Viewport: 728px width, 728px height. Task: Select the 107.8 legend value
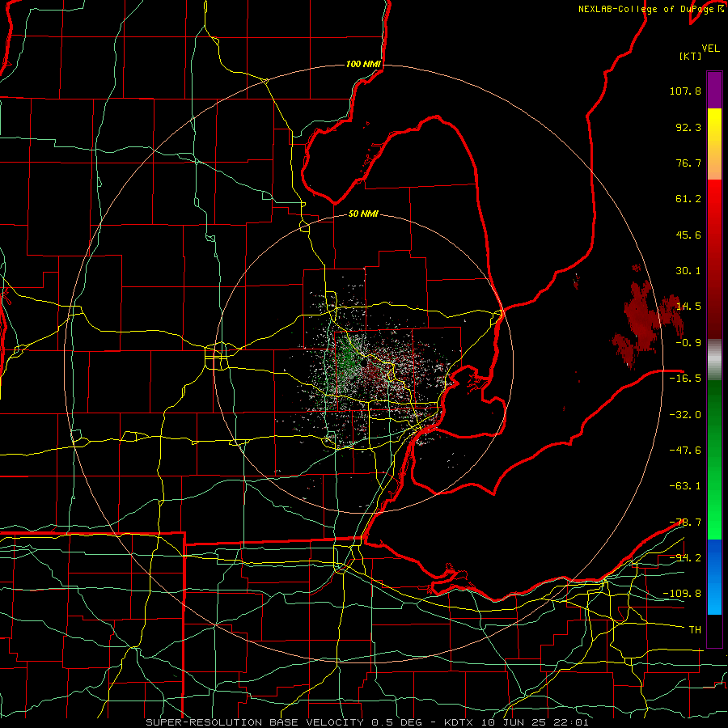click(685, 91)
